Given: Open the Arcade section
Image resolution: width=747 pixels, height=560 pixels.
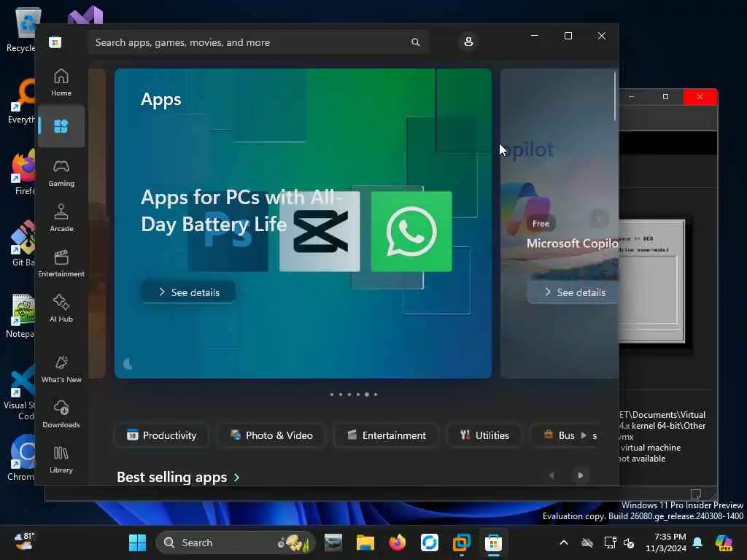Looking at the screenshot, I should tap(61, 218).
